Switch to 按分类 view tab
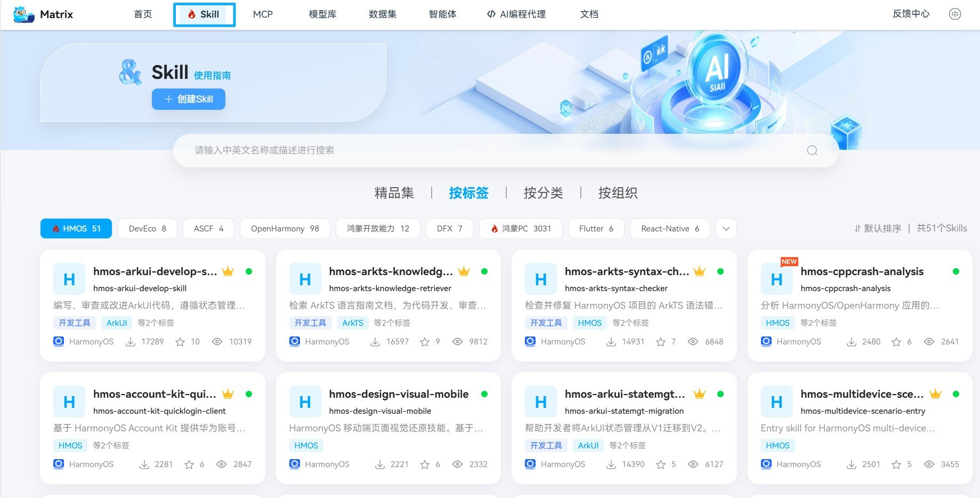The width and height of the screenshot is (980, 498). [544, 192]
